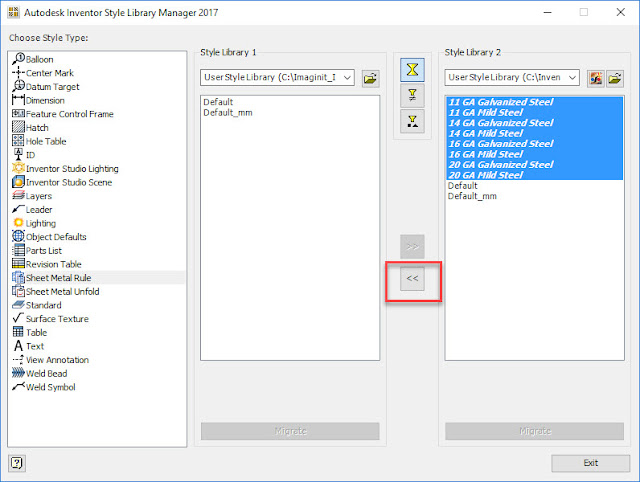Toggle the show mismatched styles filter
The height and width of the screenshot is (482, 640).
412,96
